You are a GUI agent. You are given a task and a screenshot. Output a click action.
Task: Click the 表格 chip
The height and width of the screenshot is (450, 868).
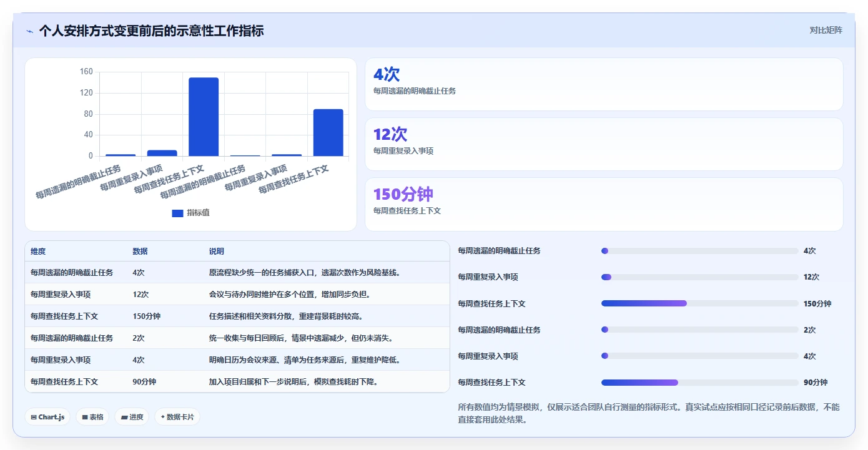[92, 417]
